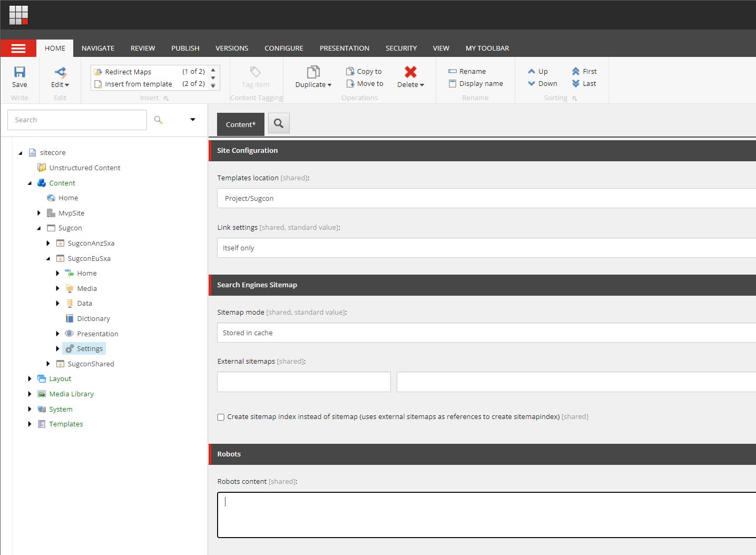Switch to the PUBLISH ribbon tab
The height and width of the screenshot is (555, 756).
click(185, 48)
